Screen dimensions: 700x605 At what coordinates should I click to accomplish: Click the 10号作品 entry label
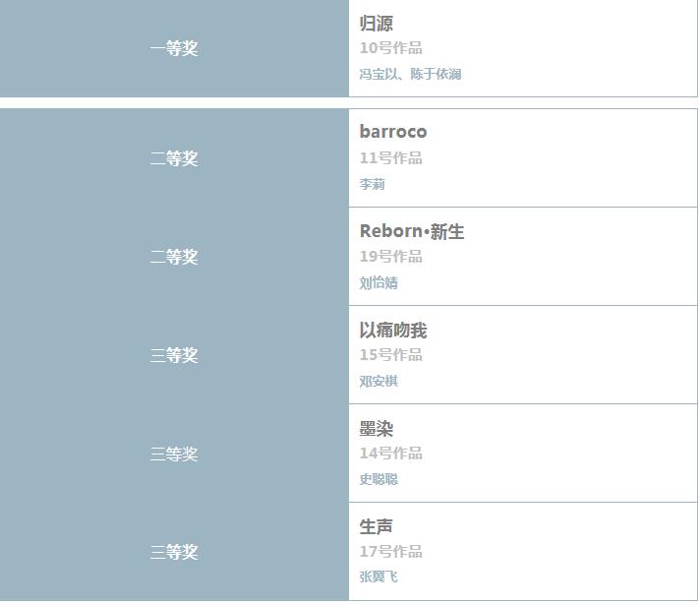390,48
